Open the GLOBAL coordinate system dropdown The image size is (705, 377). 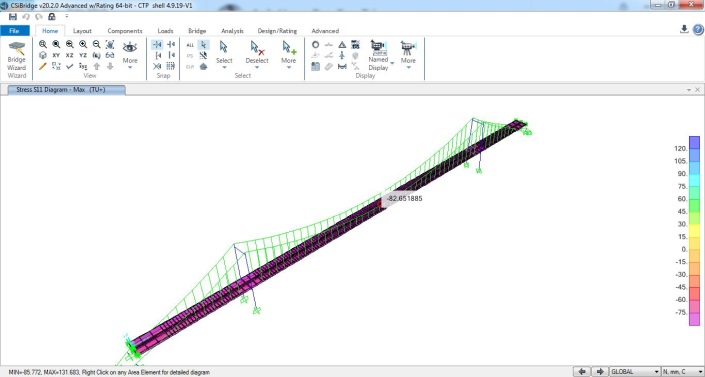[634, 372]
